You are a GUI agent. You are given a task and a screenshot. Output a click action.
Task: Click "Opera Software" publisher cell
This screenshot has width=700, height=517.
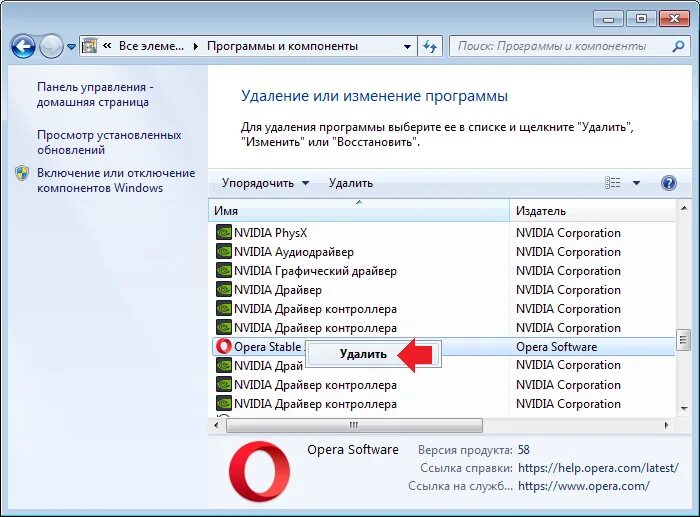(556, 347)
